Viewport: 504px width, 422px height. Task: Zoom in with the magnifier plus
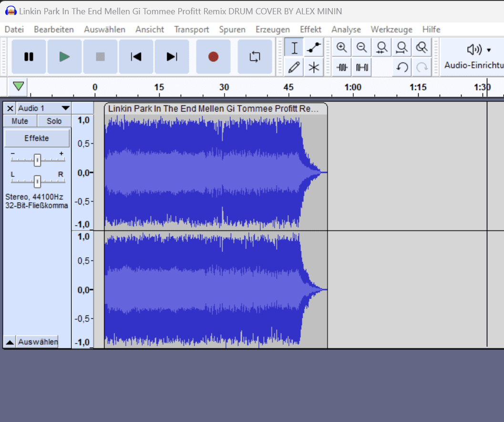341,48
